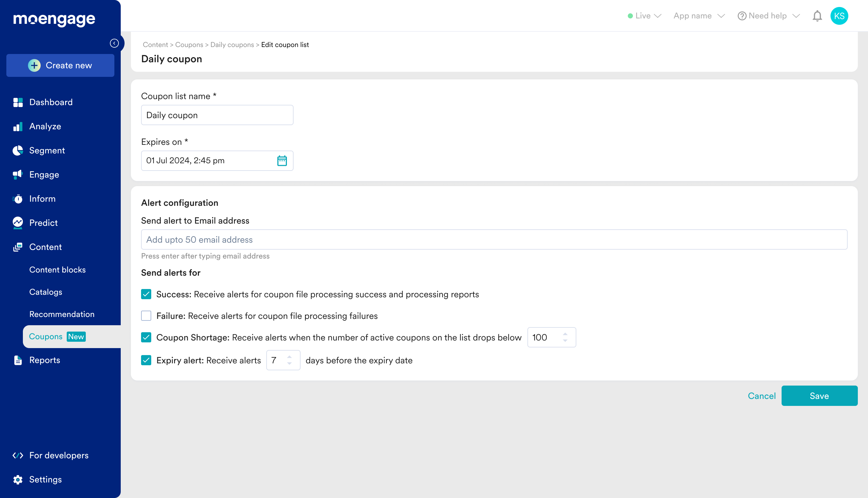Click the notification bell icon
This screenshot has width=868, height=498.
coord(817,16)
